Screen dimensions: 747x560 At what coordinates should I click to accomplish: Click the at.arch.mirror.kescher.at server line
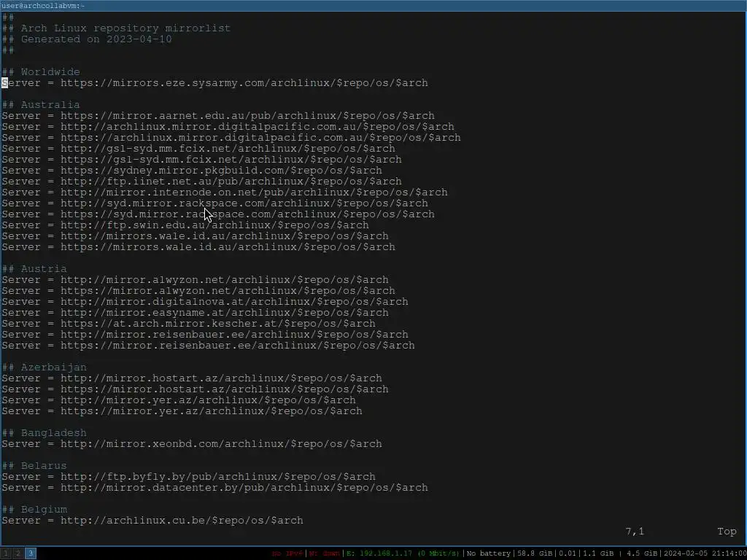pos(189,324)
